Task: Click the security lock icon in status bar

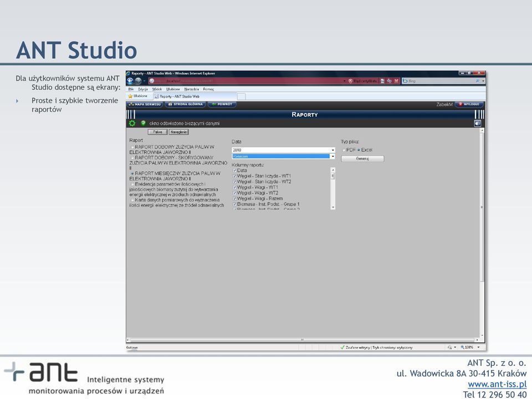Action: coord(449,347)
